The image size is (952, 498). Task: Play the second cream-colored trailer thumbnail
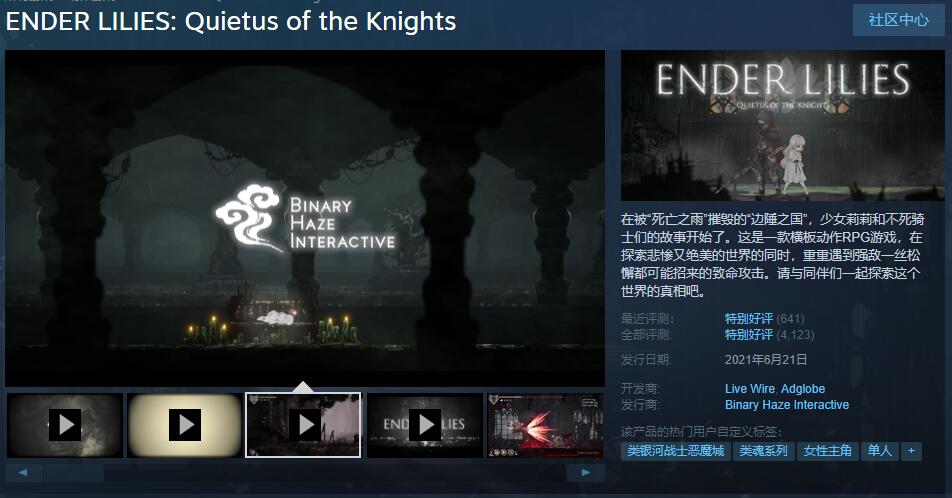click(x=185, y=425)
